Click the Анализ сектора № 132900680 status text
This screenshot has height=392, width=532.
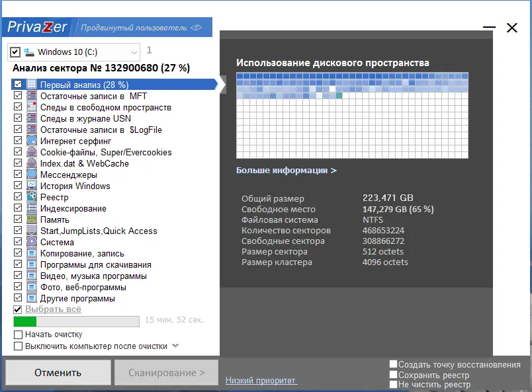(101, 68)
